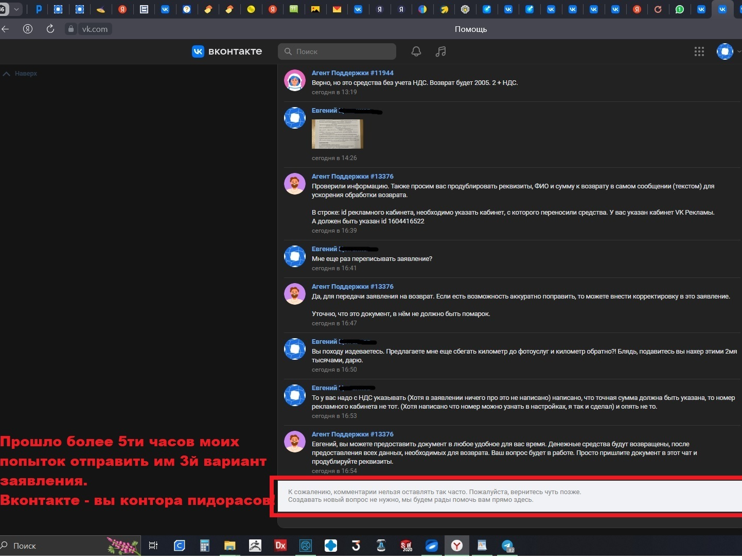742x560 pixels.
Task: Switch to the question mark tab
Action: [187, 9]
